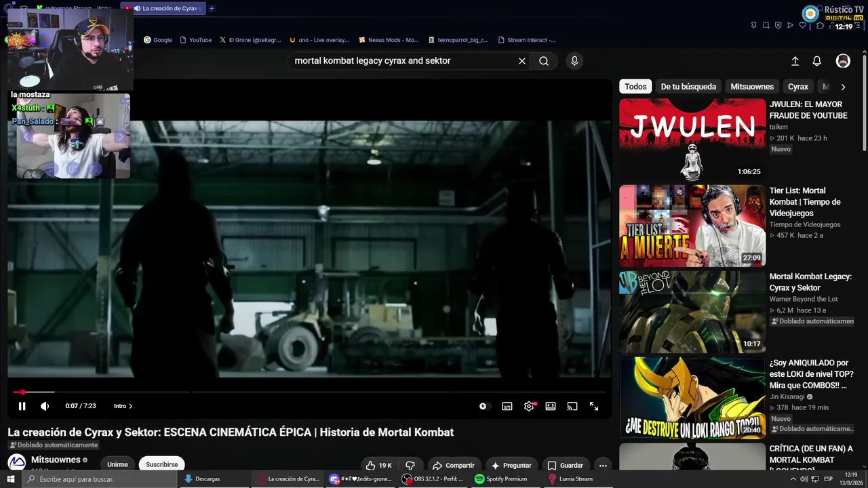
Task: Open the 'El Grone' X bookmark
Action: (x=250, y=40)
